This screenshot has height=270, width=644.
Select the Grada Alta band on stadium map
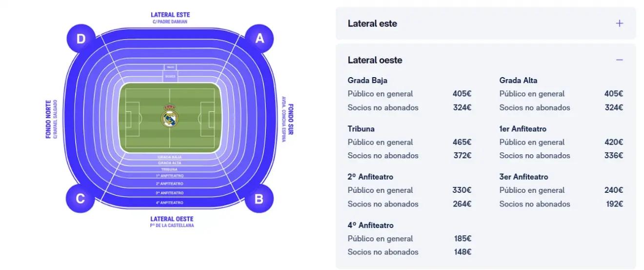(170, 163)
